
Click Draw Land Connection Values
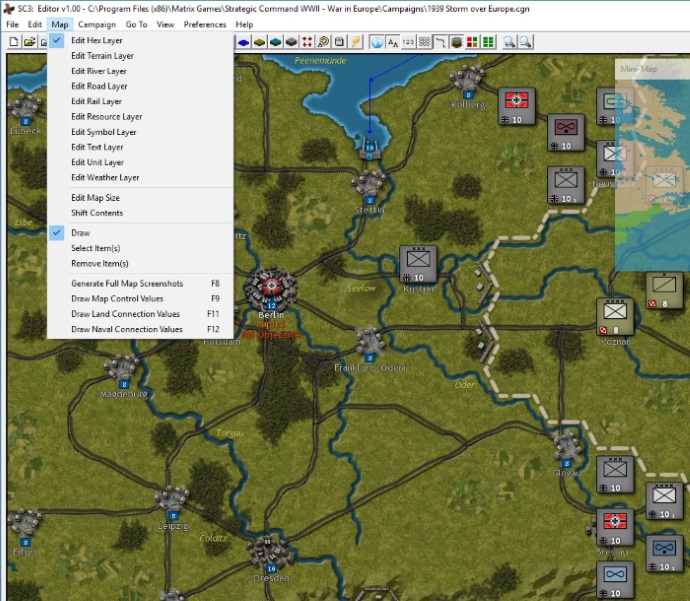coord(140,314)
